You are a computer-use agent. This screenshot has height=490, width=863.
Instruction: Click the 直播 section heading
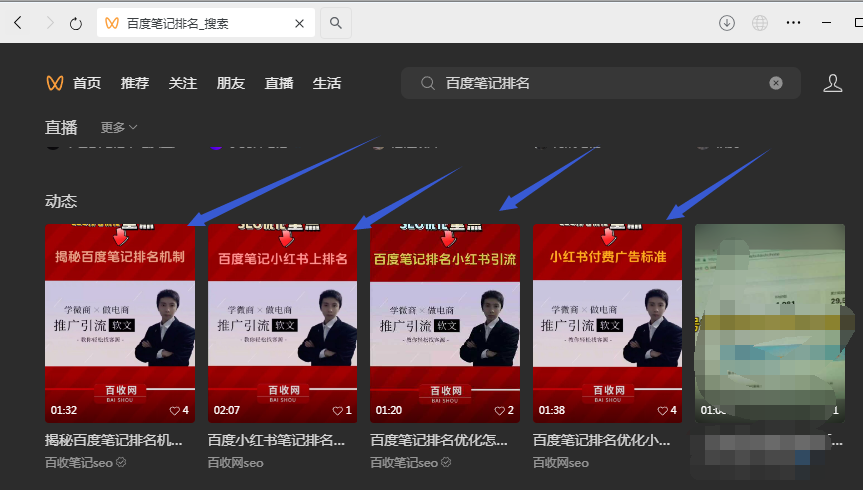61,128
